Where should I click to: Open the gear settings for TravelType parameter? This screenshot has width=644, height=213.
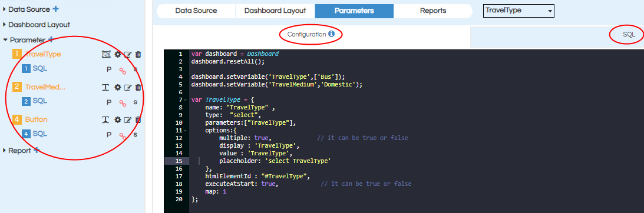pyautogui.click(x=118, y=54)
